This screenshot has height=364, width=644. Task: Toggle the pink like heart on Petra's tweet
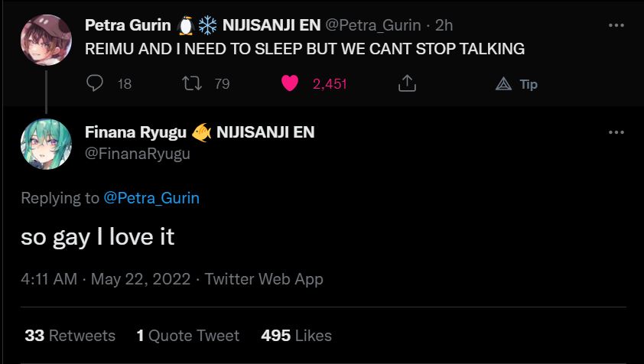(290, 83)
